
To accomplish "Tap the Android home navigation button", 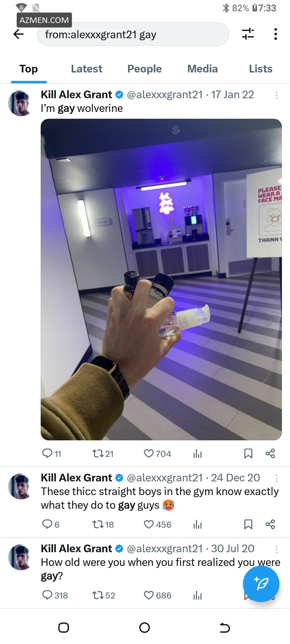I will tap(145, 627).
